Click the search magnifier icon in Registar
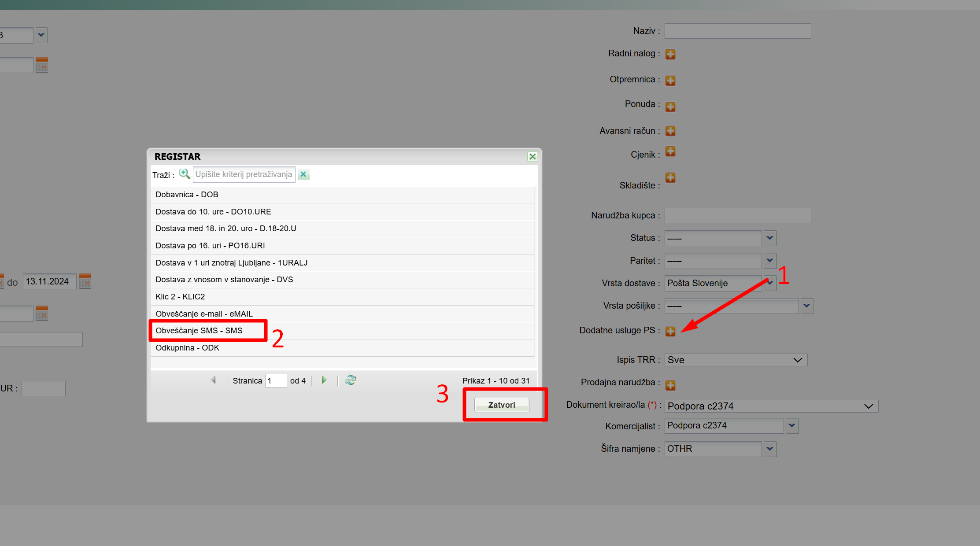 [184, 174]
